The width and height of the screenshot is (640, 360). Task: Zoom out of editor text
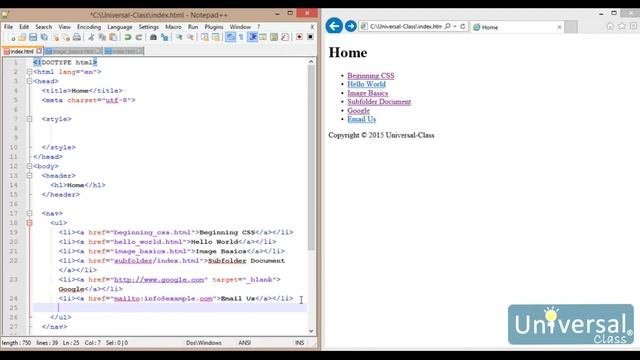[x=190, y=37]
